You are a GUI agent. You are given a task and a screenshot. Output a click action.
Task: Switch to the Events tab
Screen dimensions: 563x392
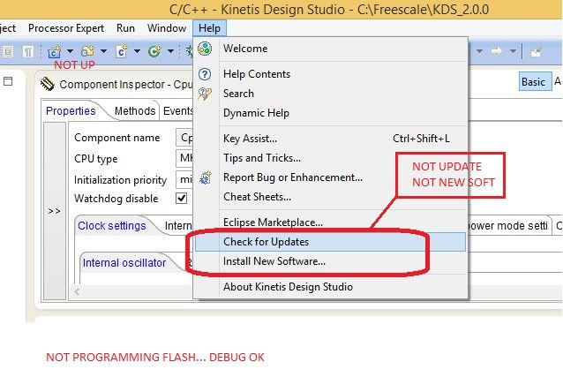[x=177, y=110]
